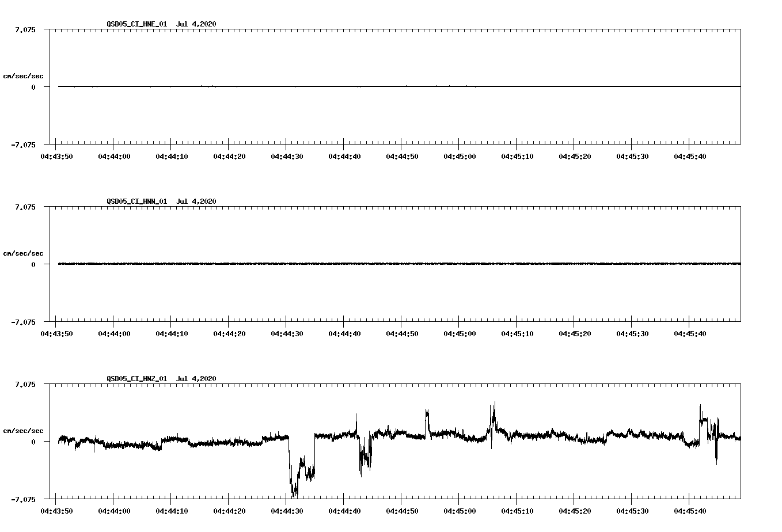The image size is (782, 532).
Task: Click the 7.075 label on the HNN plot
Action: coord(25,207)
